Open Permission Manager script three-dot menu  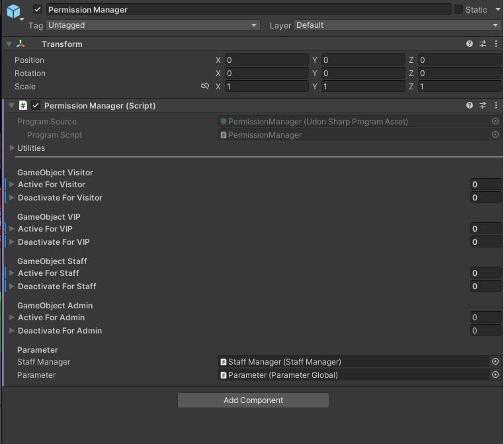(496, 105)
